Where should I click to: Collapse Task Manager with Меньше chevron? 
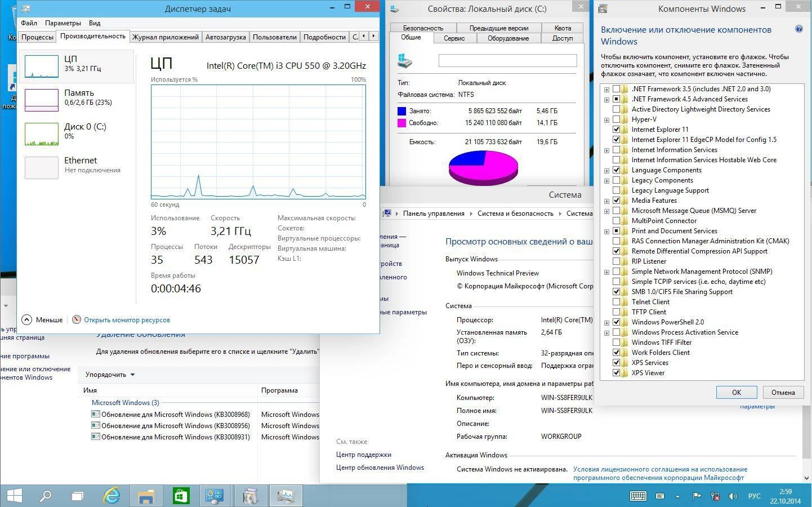pos(26,319)
